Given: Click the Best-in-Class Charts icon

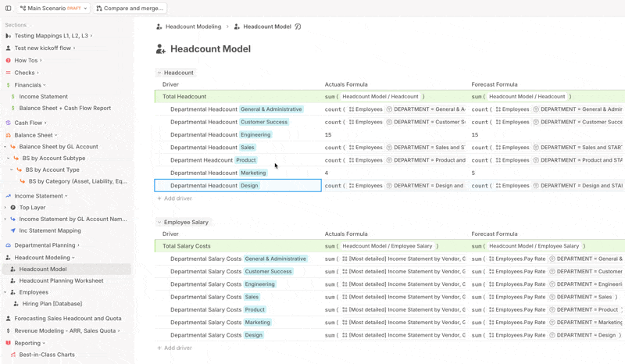Looking at the screenshot, I should pos(12,355).
